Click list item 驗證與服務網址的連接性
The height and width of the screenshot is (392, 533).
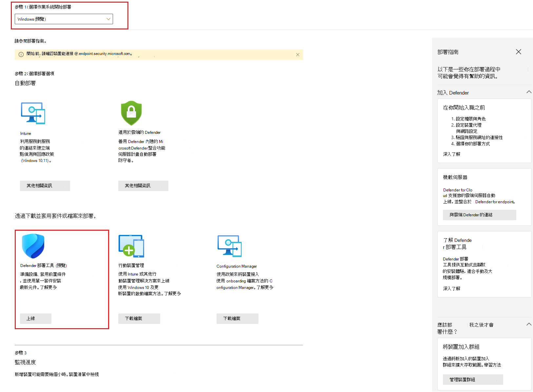(479, 137)
